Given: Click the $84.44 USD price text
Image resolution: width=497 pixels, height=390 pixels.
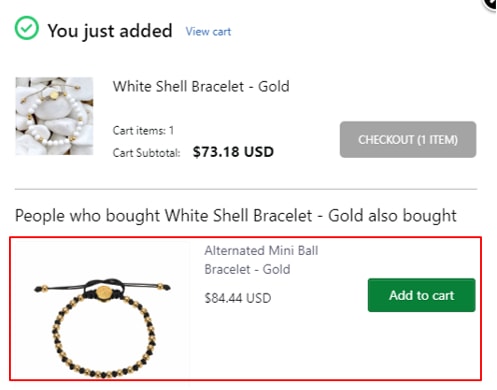Looking at the screenshot, I should pyautogui.click(x=238, y=298).
